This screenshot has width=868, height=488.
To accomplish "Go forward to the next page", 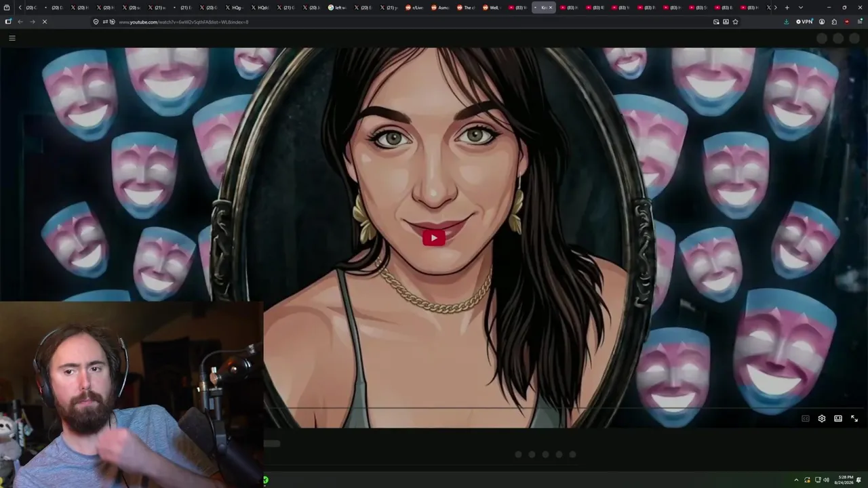I will pyautogui.click(x=32, y=22).
